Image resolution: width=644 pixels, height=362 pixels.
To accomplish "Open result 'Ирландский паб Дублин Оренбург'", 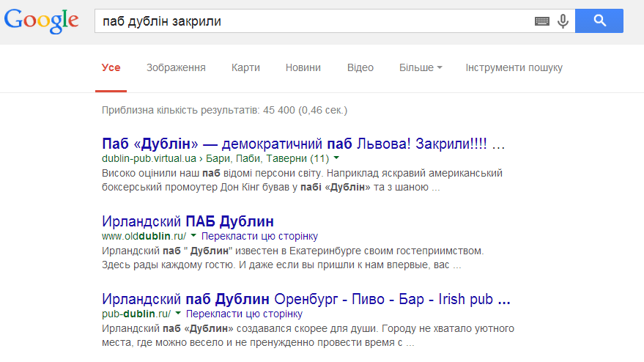I will pos(306,299).
